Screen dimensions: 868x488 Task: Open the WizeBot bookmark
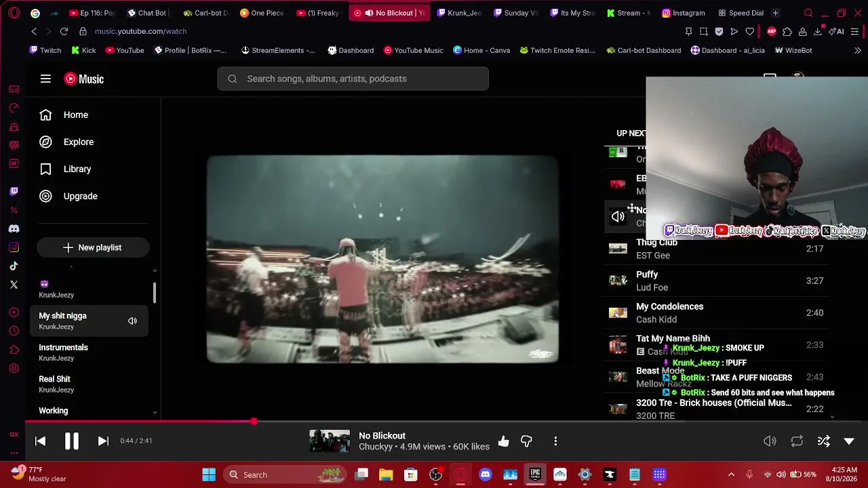(793, 50)
